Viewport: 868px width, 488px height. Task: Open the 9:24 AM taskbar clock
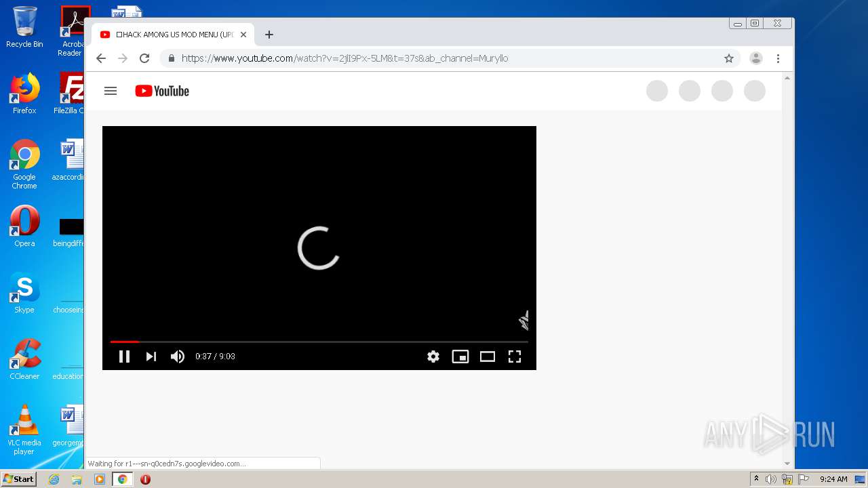(833, 479)
